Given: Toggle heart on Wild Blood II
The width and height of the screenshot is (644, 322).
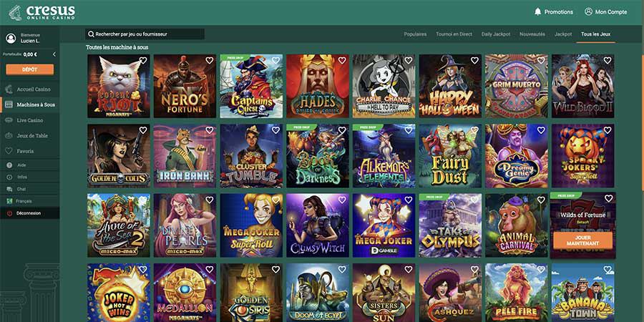Looking at the screenshot, I should click(x=608, y=60).
